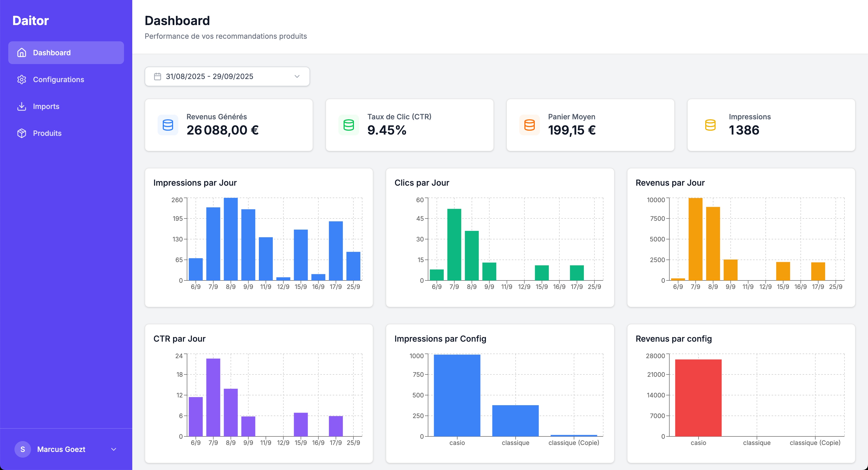Select Configurations in the sidebar menu
The height and width of the screenshot is (470, 868).
[x=58, y=80]
